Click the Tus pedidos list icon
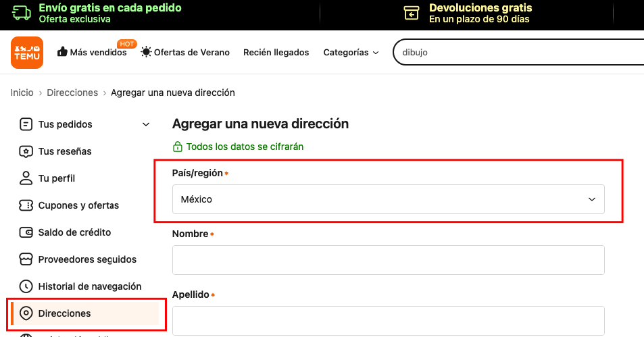This screenshot has height=337, width=644. tap(26, 124)
